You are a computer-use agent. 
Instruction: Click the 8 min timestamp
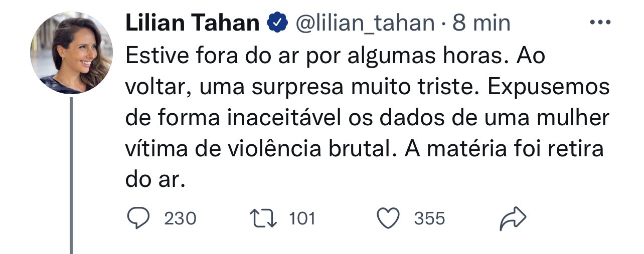tap(481, 23)
